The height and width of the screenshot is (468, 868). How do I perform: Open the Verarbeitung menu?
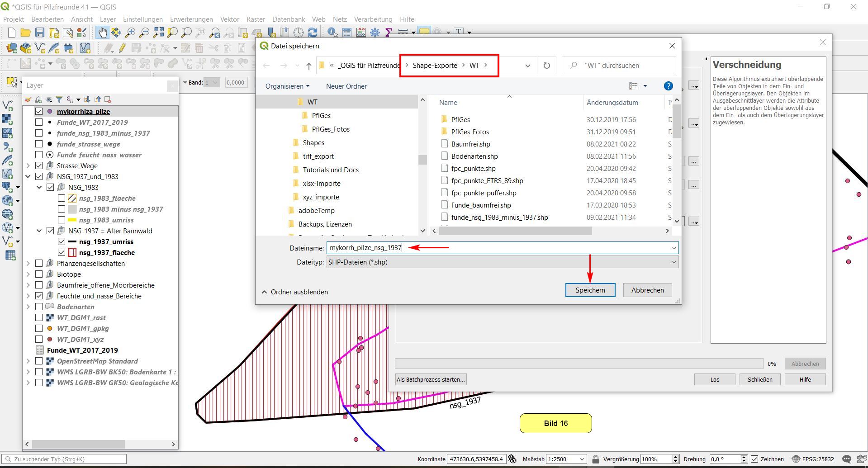click(x=373, y=19)
